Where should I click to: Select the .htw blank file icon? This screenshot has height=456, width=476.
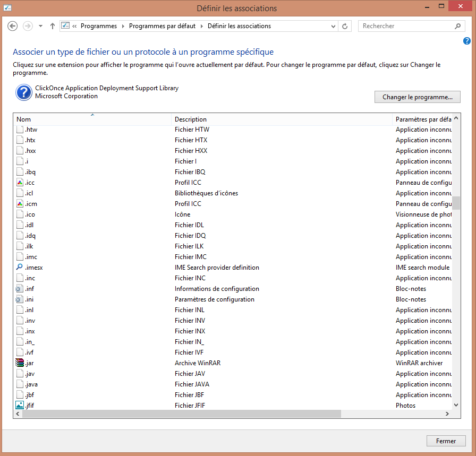pyautogui.click(x=20, y=129)
